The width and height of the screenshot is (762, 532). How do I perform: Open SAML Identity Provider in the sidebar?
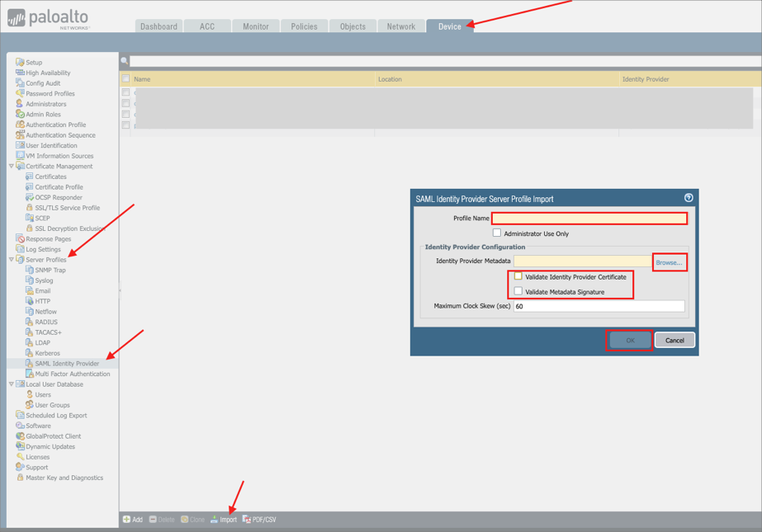tap(66, 364)
